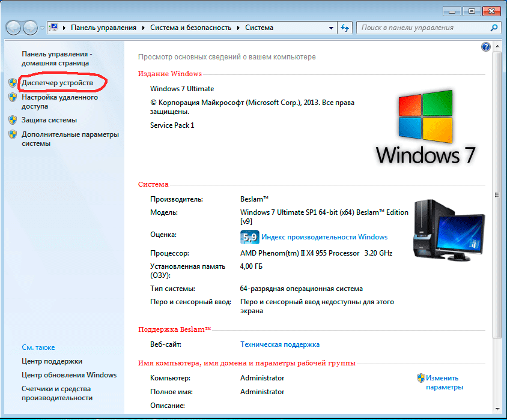507x420 pixels.
Task: Click the Издание Windows section heading
Action: point(170,74)
